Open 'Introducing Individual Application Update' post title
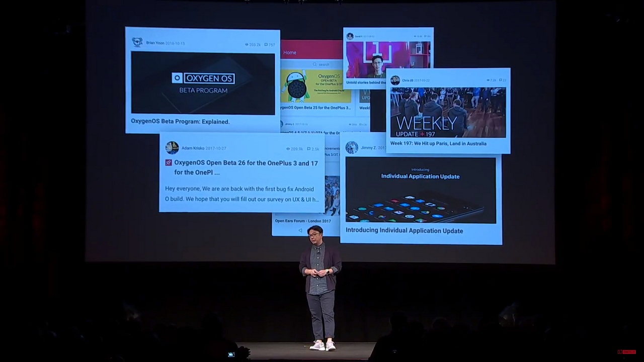The image size is (644, 362). coord(404,231)
